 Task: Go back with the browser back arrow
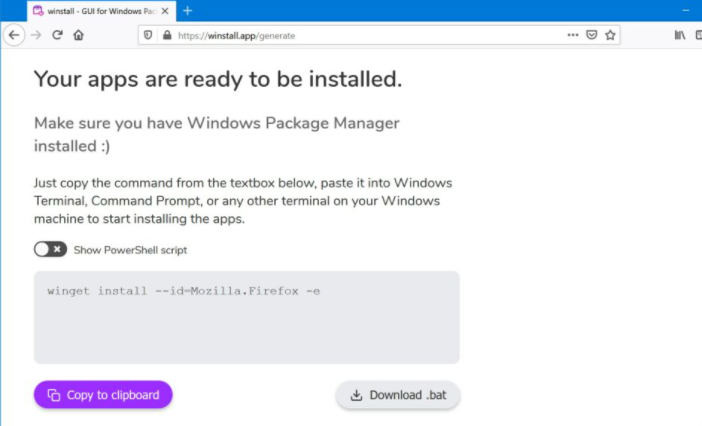click(x=14, y=35)
